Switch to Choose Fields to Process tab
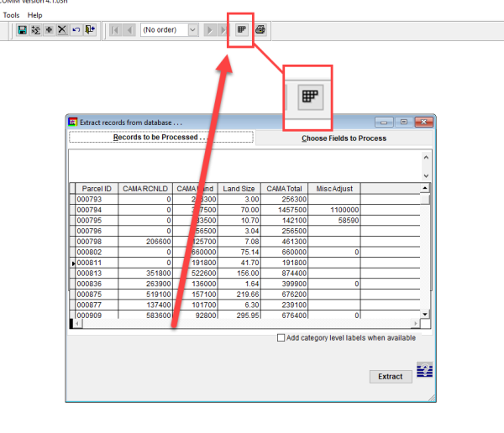Viewport: 504px width, 433px height. coord(344,138)
